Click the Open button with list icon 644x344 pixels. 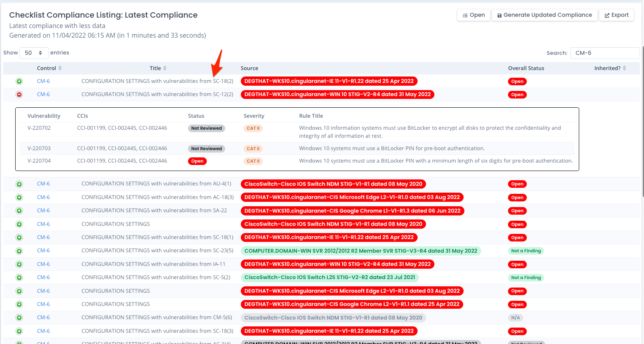[474, 15]
